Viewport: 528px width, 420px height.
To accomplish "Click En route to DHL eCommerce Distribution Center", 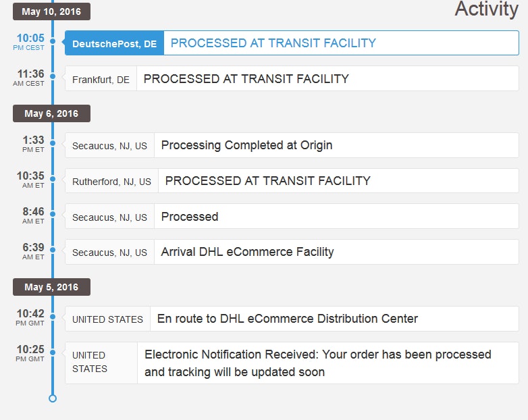I will coord(287,319).
